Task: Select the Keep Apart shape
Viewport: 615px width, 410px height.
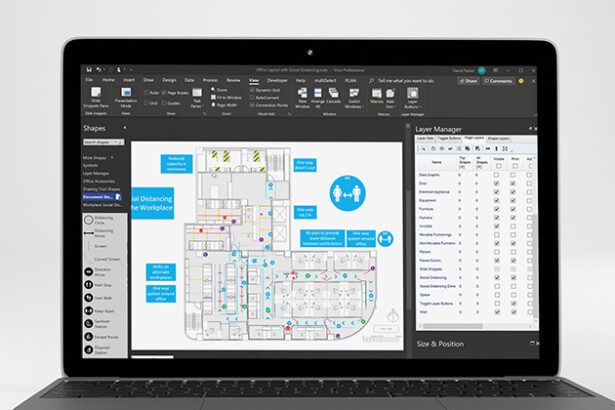Action: click(x=99, y=311)
